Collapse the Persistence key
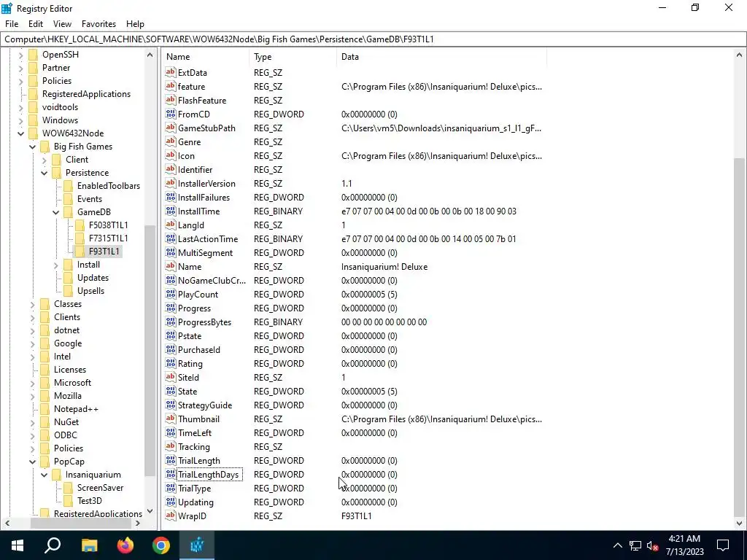The height and width of the screenshot is (560, 747). (x=44, y=173)
